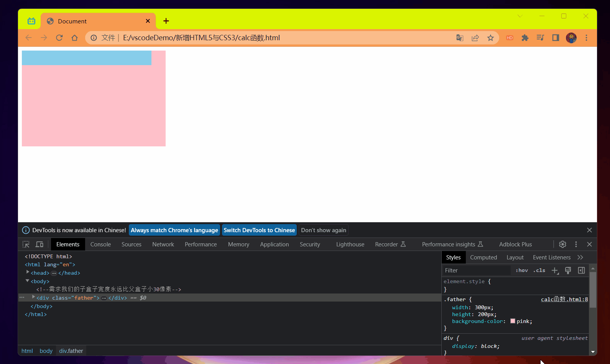Click the share page icon
The image size is (610, 364).
pos(475,38)
